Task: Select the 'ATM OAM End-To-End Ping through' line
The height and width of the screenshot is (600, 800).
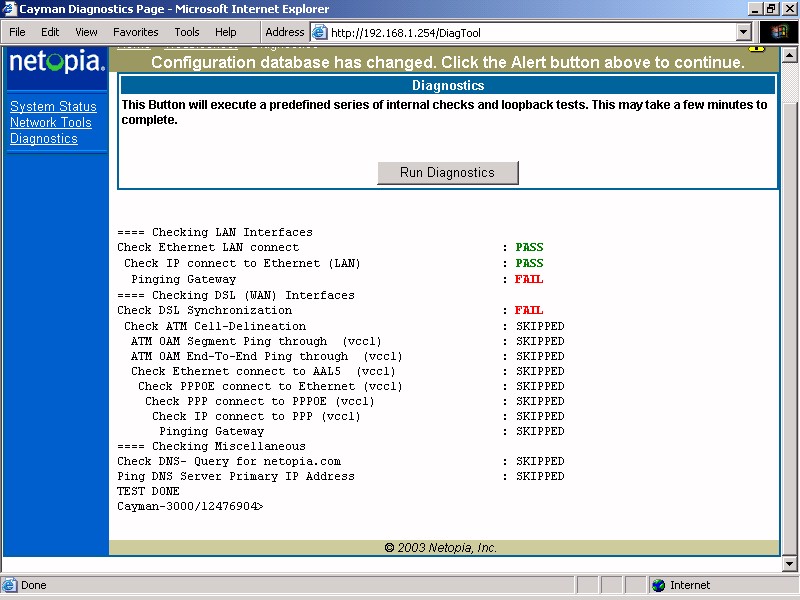Action: click(267, 356)
